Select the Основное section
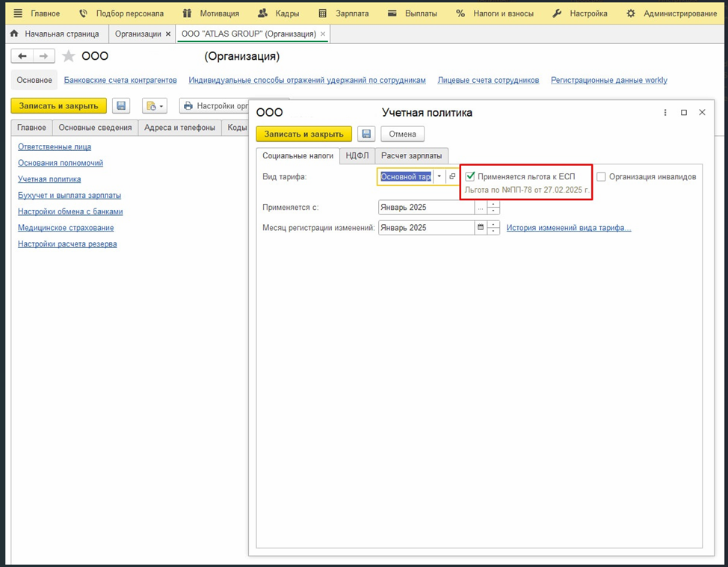Viewport: 728px width, 567px height. [x=34, y=80]
